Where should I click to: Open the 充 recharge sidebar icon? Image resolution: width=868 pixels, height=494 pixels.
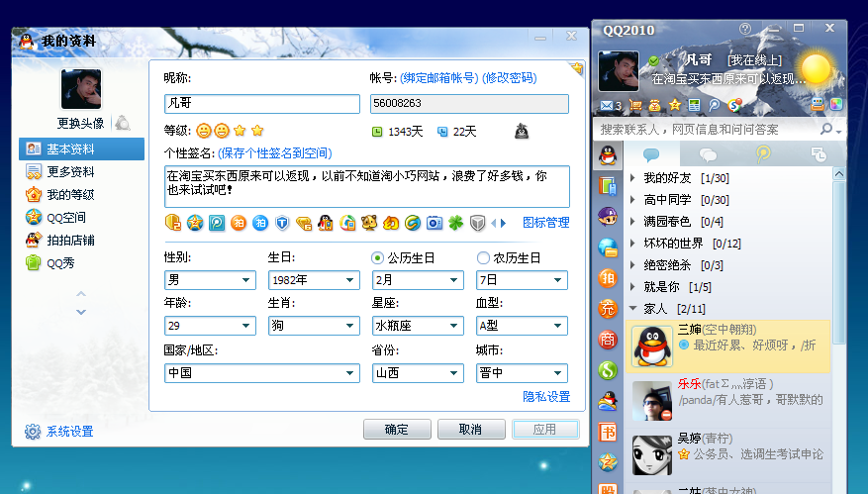(608, 308)
